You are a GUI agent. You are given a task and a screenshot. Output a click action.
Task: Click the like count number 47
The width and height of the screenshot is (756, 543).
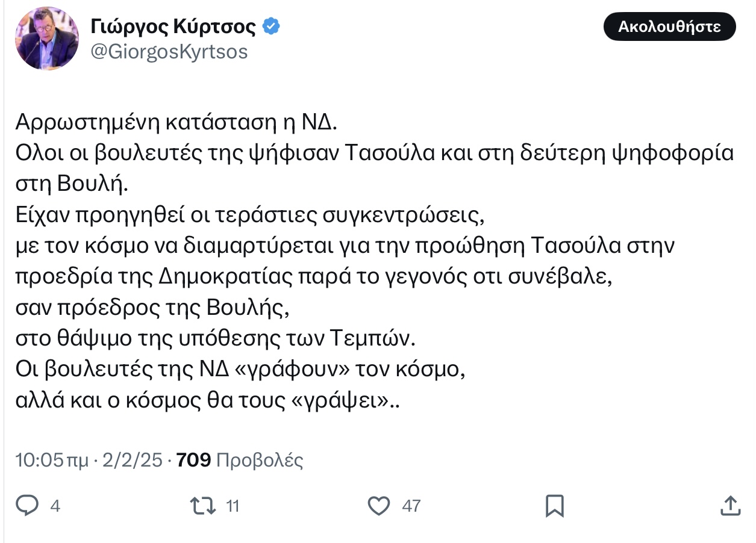(x=411, y=506)
